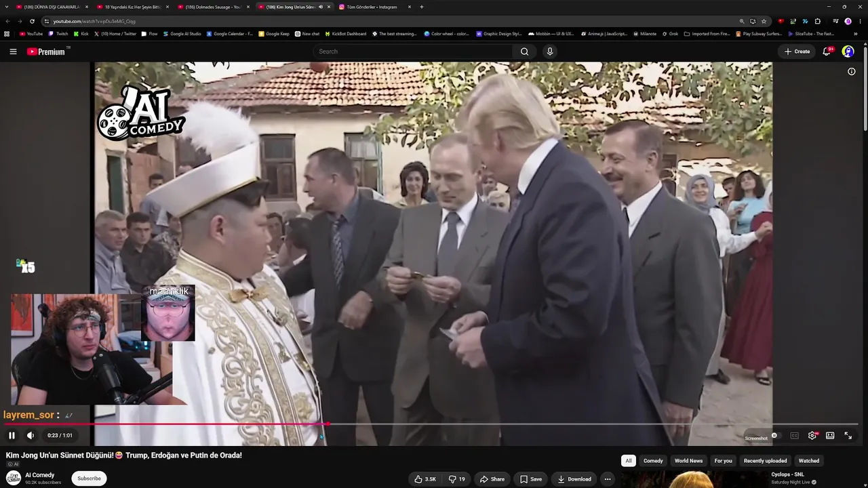Mute the Kim Jong Un tab audio
This screenshot has height=488, width=868.
(x=321, y=7)
